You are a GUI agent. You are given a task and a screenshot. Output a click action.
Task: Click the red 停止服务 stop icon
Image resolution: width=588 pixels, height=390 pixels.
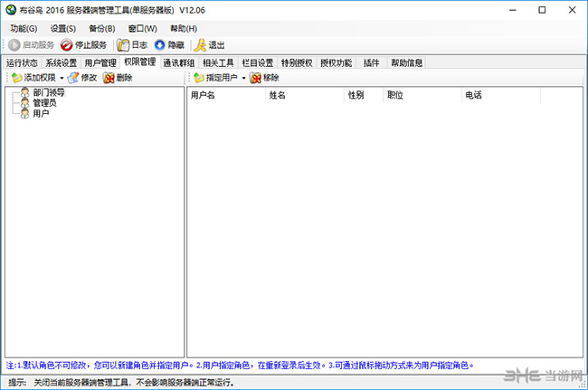[66, 45]
